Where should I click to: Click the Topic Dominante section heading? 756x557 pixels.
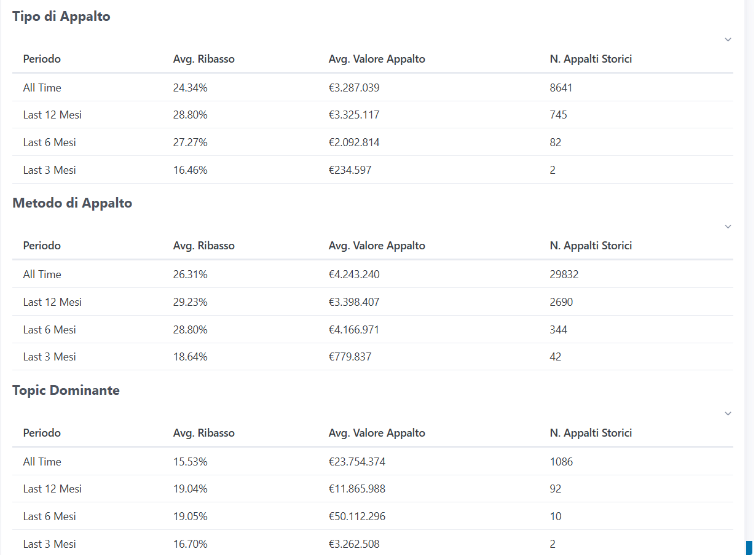click(x=66, y=391)
